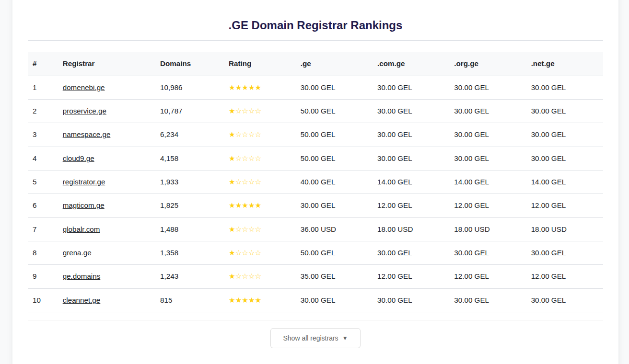
Task: Click the rating stars for cleannet.ge
Action: pos(245,300)
